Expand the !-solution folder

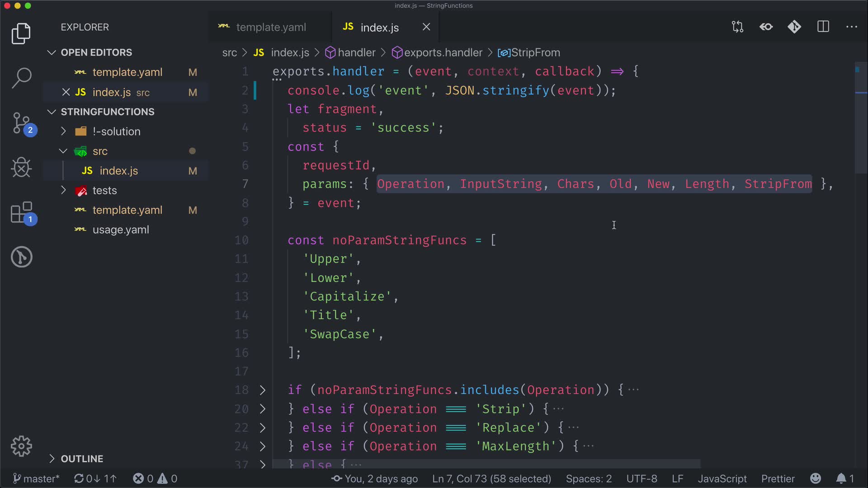[x=117, y=131]
